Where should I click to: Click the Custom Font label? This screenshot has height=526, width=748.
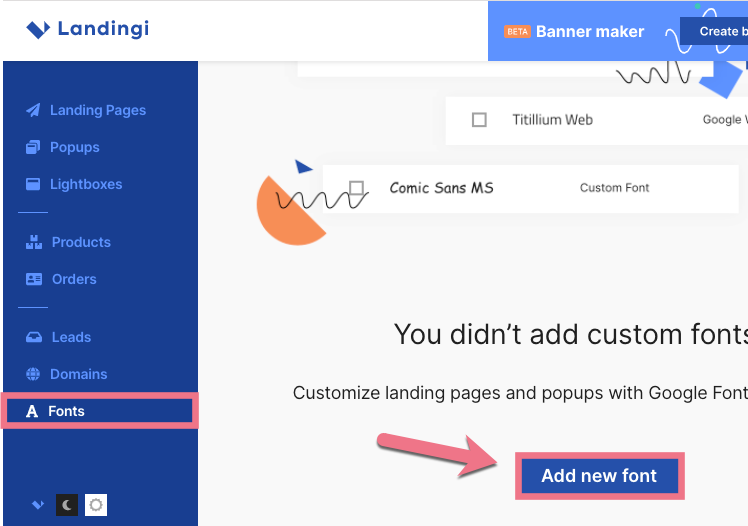(x=614, y=188)
